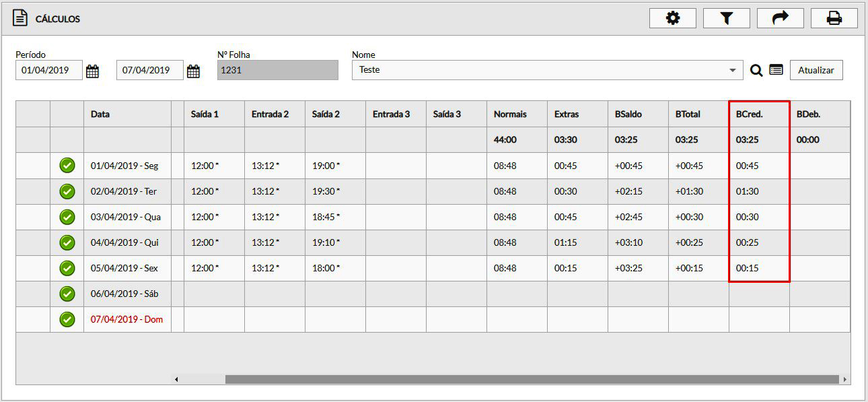Click the magnifying glass search icon
868x402 pixels.
756,70
